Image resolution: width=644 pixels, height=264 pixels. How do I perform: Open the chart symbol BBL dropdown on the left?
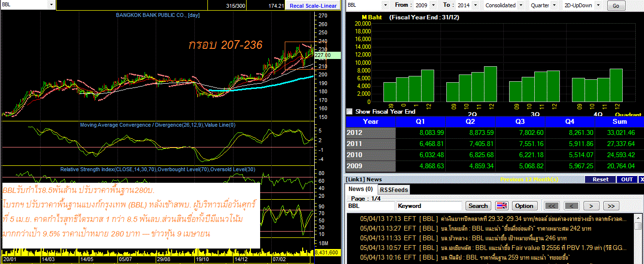tap(51, 5)
